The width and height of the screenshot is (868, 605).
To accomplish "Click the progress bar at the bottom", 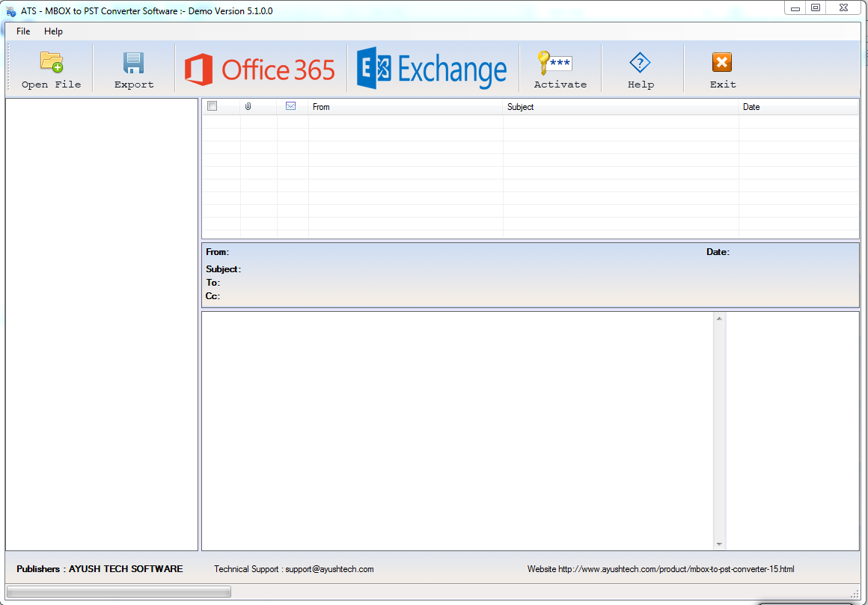I will pos(118,592).
